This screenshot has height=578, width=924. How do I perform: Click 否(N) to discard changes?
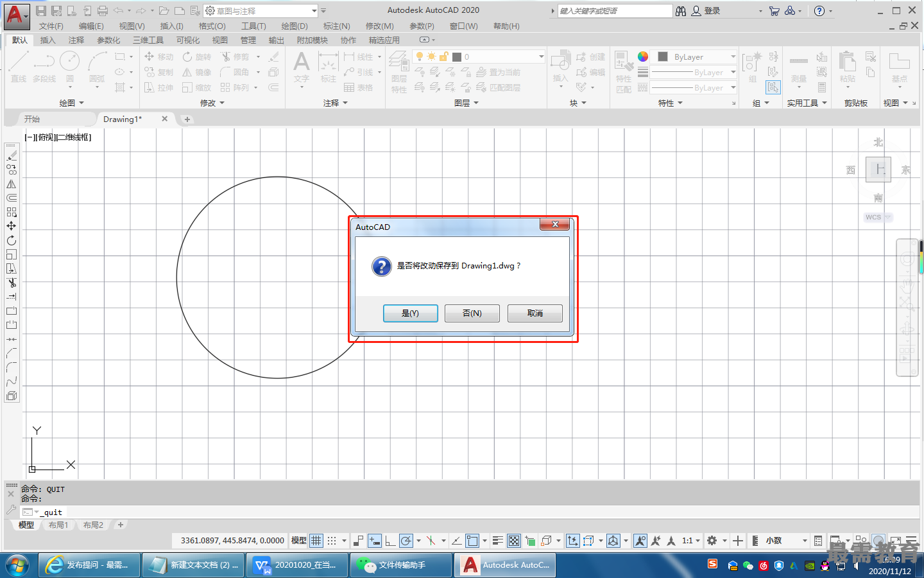point(472,313)
